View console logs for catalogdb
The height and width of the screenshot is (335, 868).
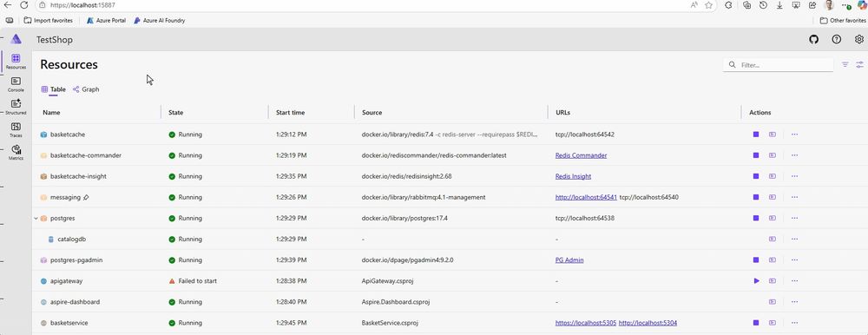[x=773, y=240]
